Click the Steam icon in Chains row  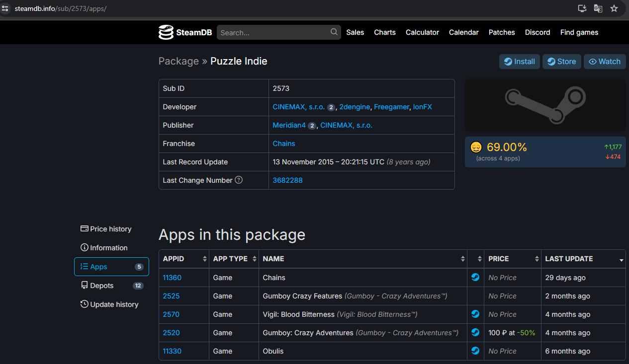pos(475,278)
